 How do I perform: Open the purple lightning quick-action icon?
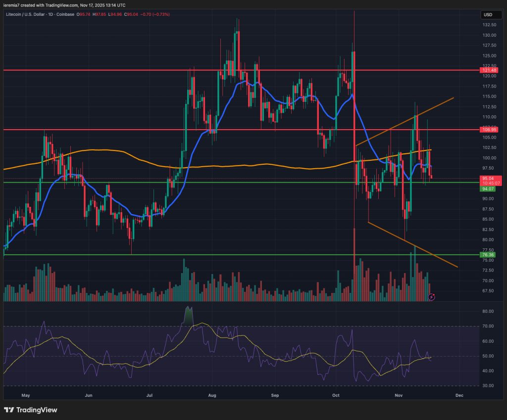coord(431,297)
